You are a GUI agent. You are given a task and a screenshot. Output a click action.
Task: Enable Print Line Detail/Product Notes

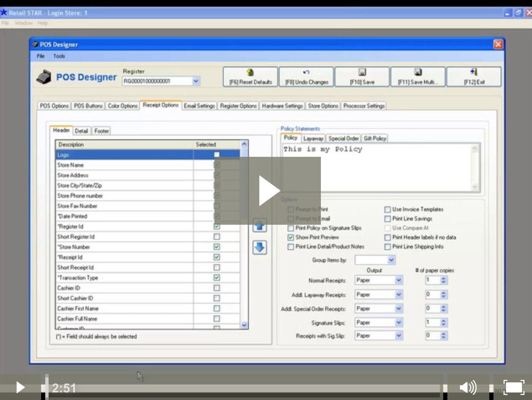291,247
